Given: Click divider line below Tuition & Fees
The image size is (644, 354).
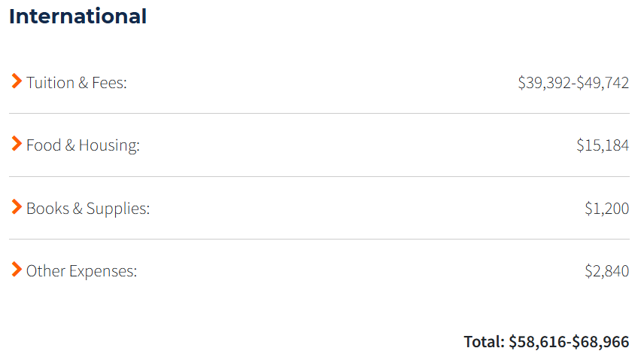Looking at the screenshot, I should 319,114.
